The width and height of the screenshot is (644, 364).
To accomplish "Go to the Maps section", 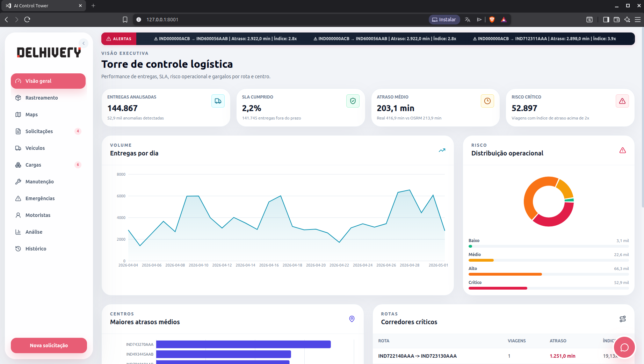I will [x=48, y=115].
